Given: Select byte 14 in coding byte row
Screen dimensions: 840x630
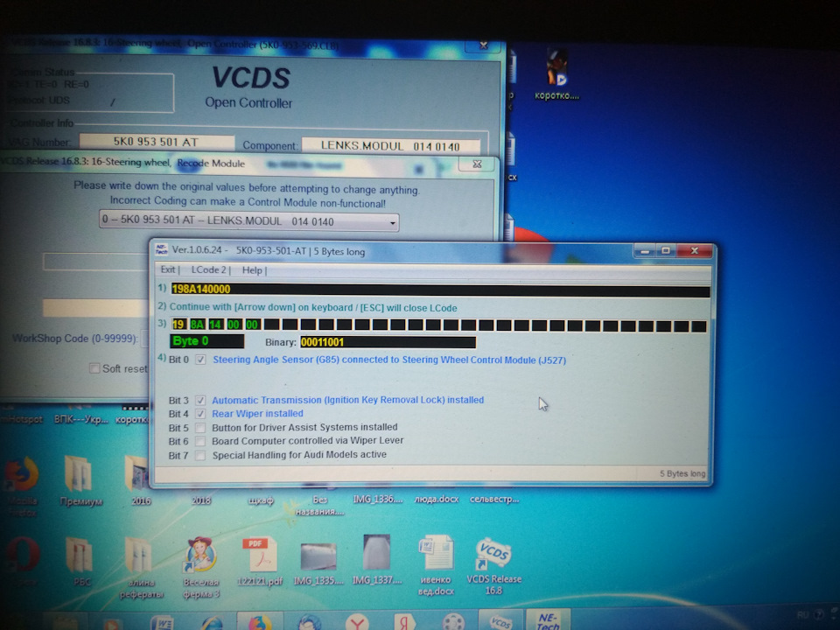Looking at the screenshot, I should [215, 325].
